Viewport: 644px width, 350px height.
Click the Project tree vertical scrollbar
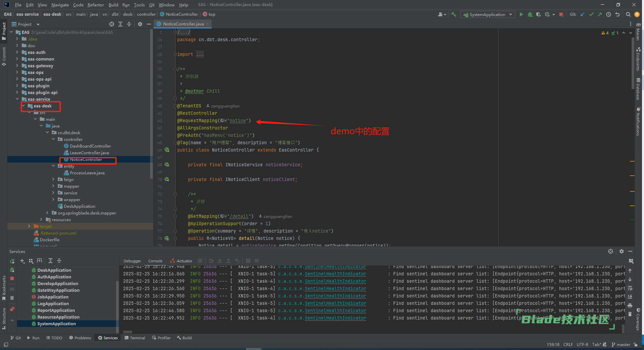tap(151, 104)
